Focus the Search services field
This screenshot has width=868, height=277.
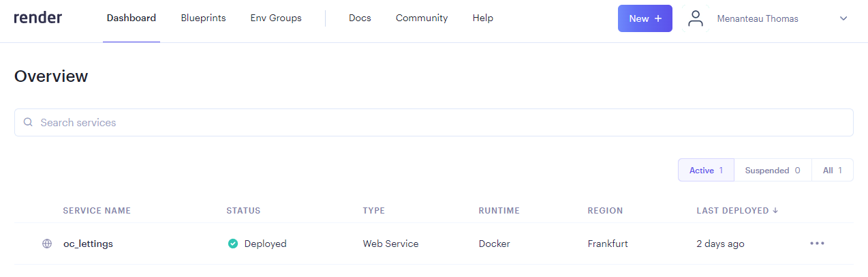(434, 123)
